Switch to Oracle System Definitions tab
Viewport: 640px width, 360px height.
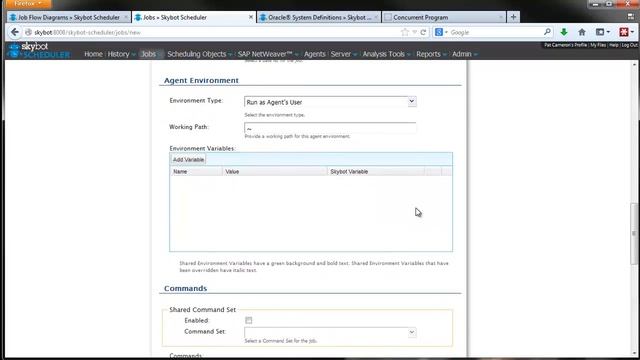(x=319, y=17)
